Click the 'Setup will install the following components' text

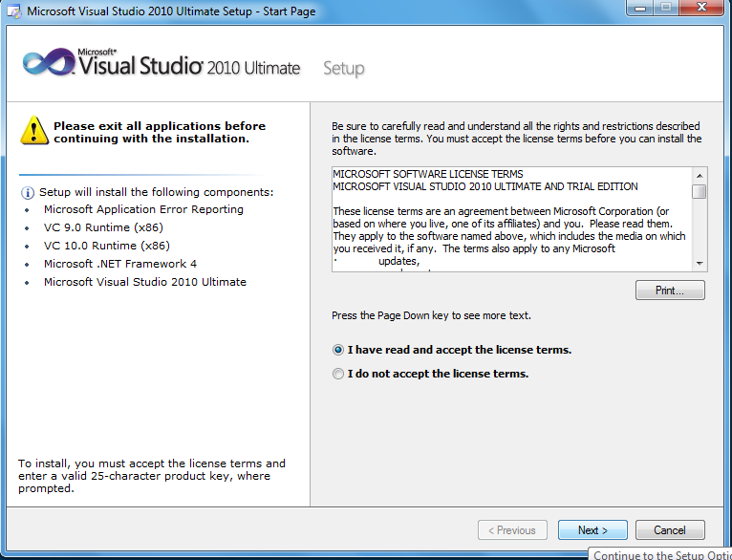point(157,192)
